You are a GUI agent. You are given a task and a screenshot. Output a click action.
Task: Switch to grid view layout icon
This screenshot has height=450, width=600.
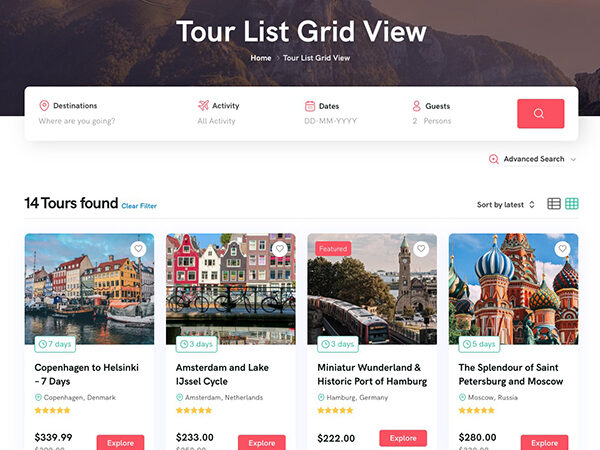pyautogui.click(x=572, y=204)
